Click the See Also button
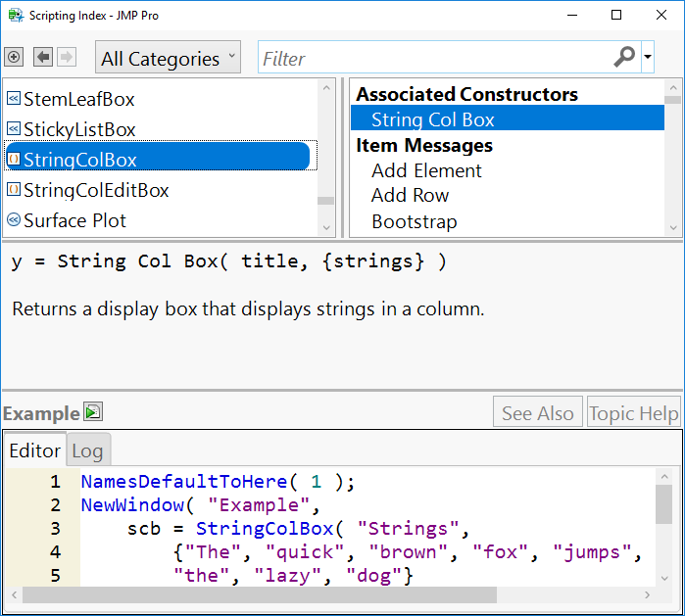The image size is (685, 616). [537, 413]
